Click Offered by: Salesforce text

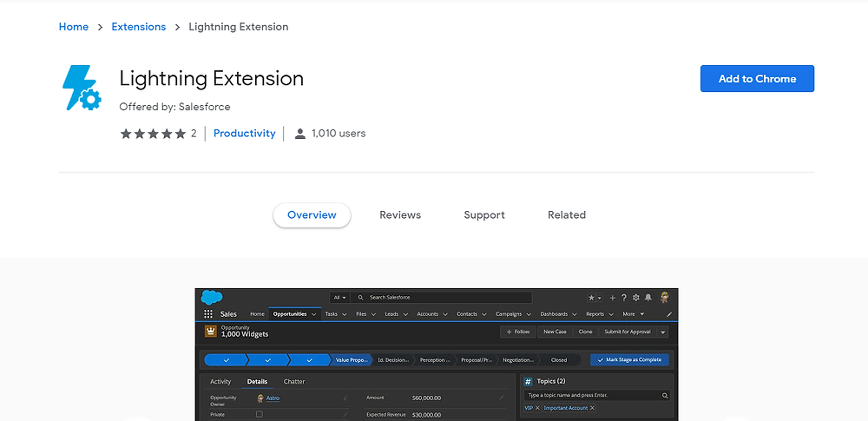point(175,107)
